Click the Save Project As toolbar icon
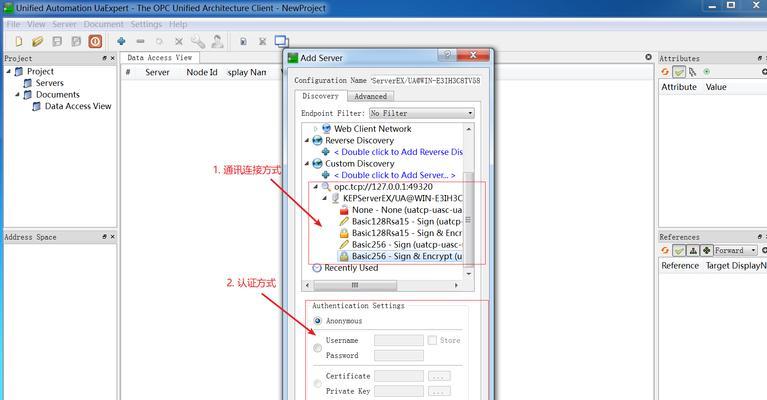The image size is (767, 400). point(76,42)
